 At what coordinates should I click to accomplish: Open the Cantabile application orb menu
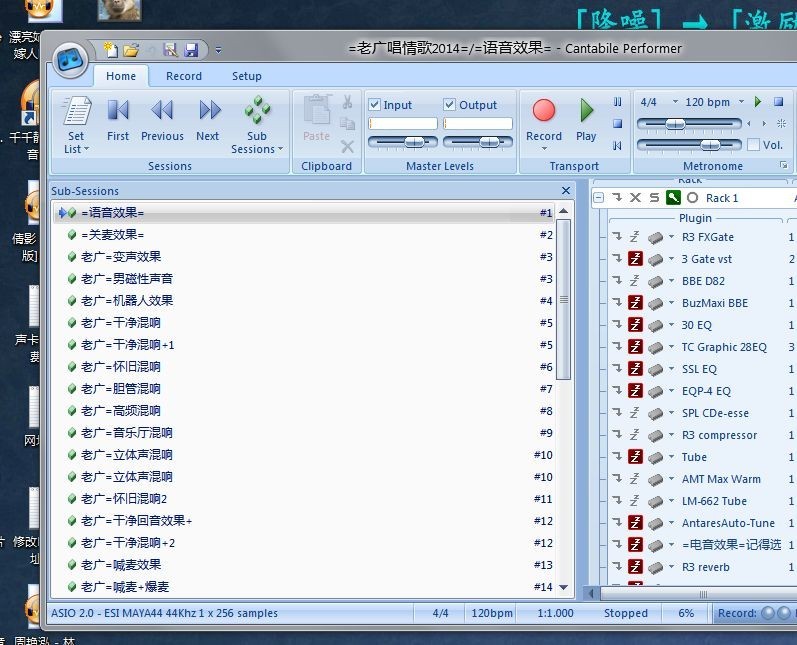coord(70,59)
